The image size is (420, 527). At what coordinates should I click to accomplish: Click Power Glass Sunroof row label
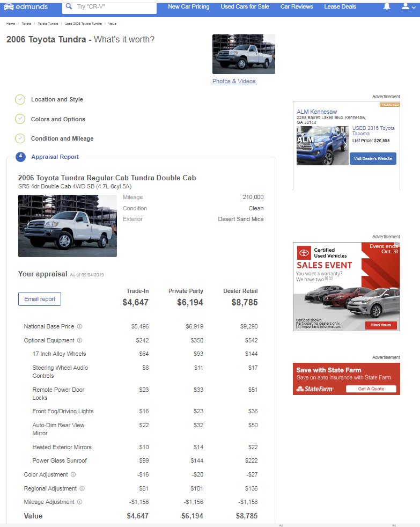[60, 461]
